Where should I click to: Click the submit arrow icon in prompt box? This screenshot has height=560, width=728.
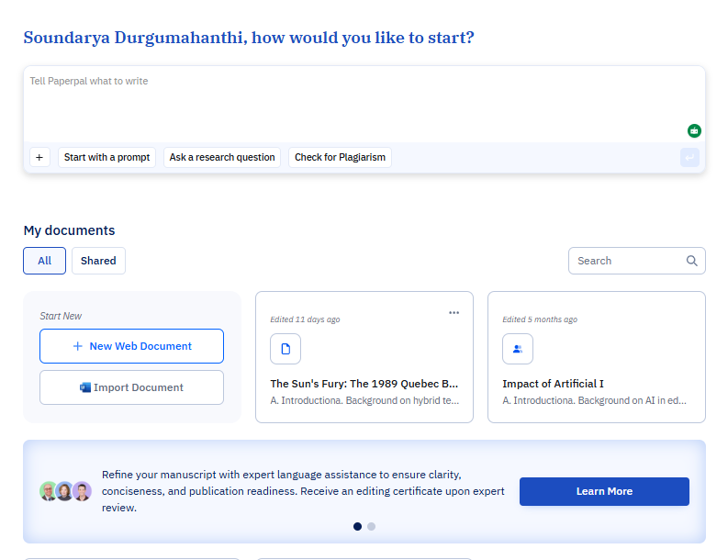[689, 158]
